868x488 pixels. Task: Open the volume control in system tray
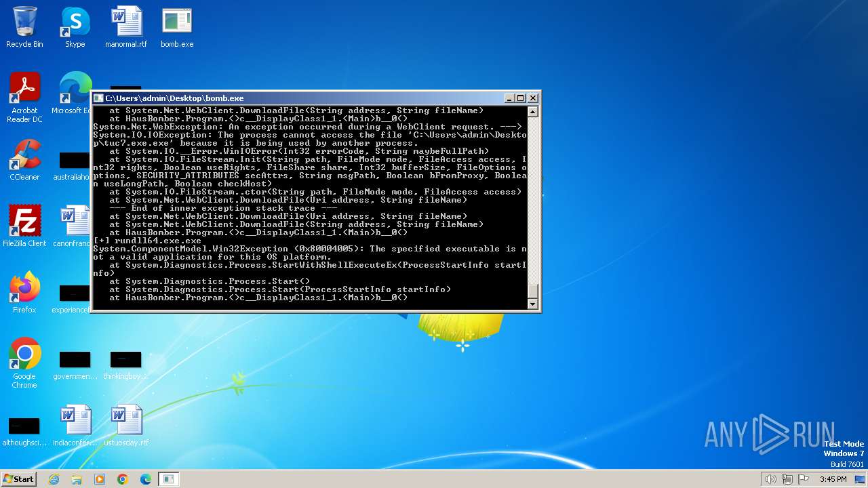tap(771, 479)
